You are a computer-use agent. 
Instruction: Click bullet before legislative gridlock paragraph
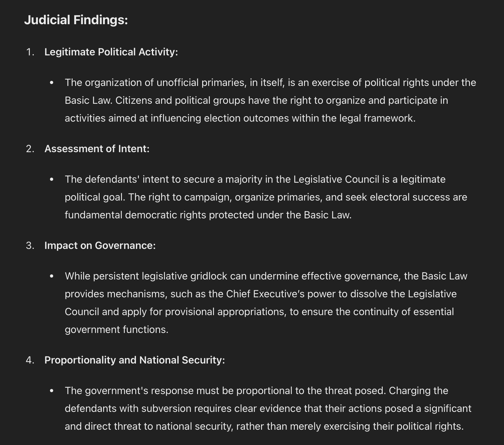52,276
